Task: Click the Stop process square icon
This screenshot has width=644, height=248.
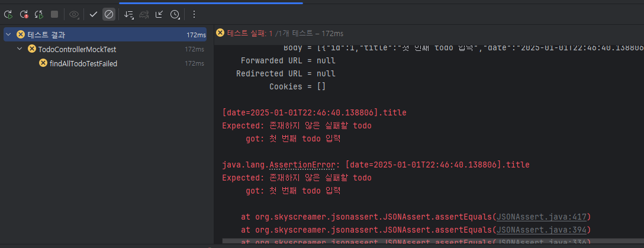Action: (54, 14)
